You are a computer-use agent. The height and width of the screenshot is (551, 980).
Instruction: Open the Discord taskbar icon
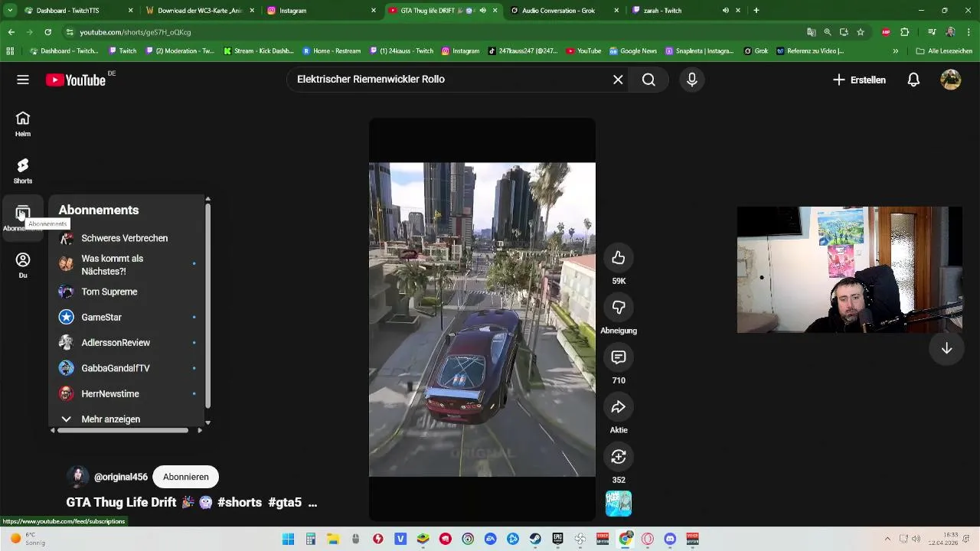pos(670,539)
